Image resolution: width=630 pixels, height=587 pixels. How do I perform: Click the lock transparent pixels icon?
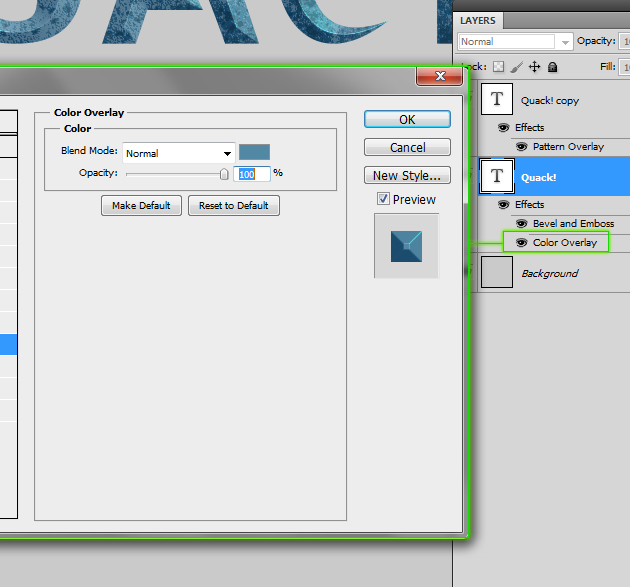point(499,67)
